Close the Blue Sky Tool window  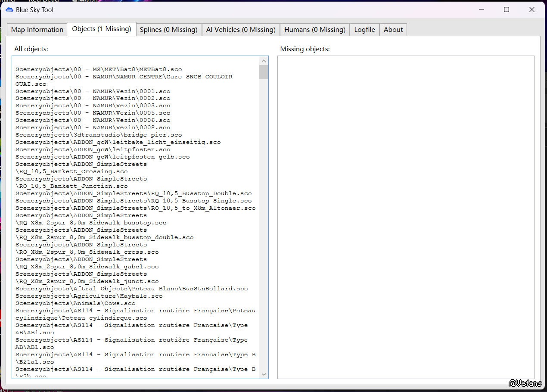532,9
